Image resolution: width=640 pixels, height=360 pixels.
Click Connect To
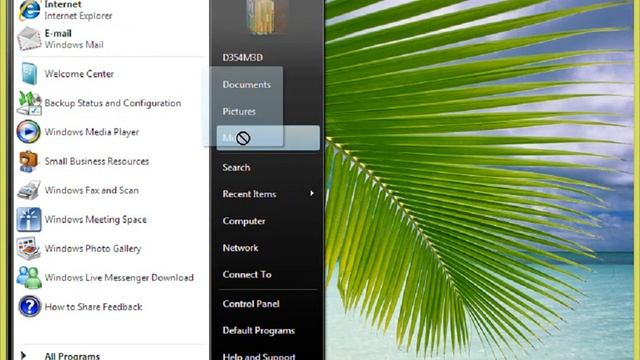247,275
